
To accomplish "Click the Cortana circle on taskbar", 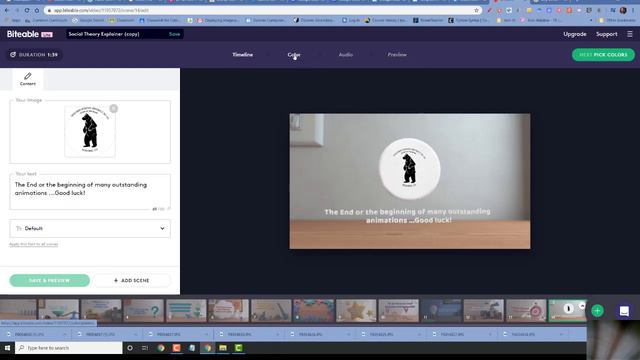I will [130, 348].
